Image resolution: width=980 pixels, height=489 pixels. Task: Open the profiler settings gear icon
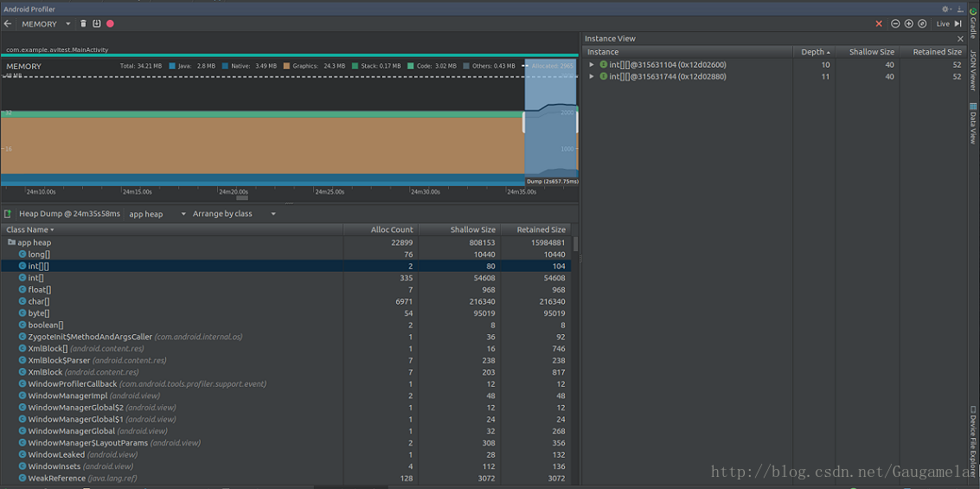945,9
